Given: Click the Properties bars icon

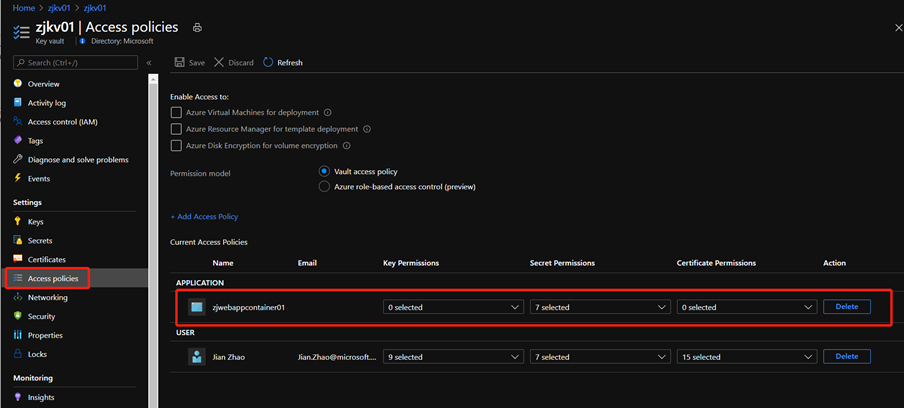Looking at the screenshot, I should coord(17,335).
